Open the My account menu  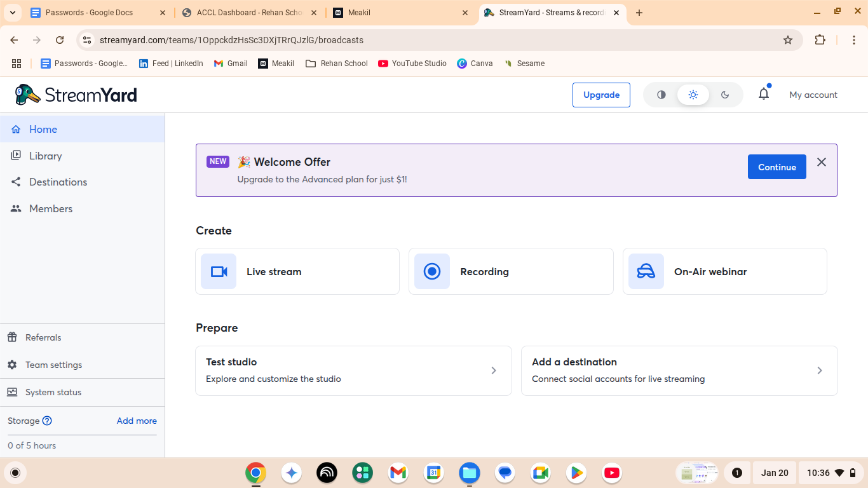813,95
